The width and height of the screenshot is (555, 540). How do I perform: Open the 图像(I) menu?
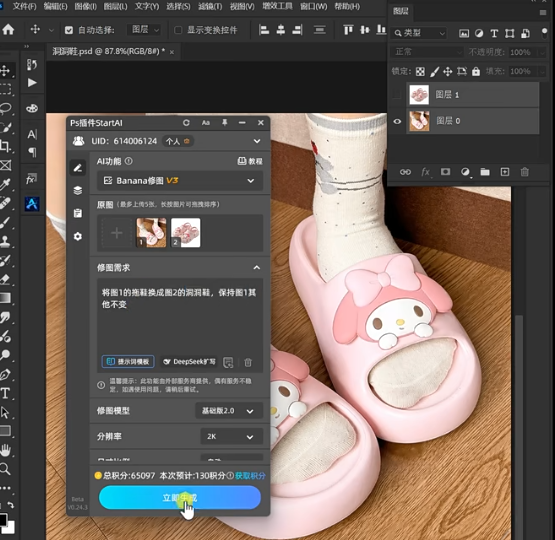tap(86, 6)
